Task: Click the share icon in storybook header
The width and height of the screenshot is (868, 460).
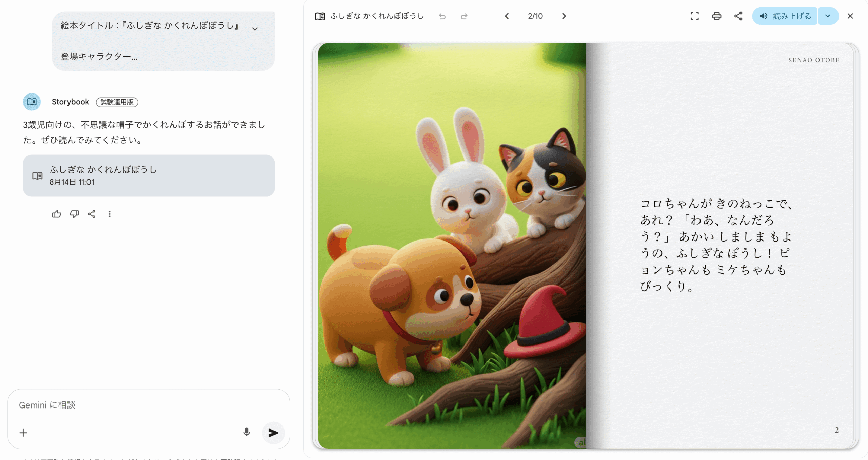Action: [x=738, y=16]
